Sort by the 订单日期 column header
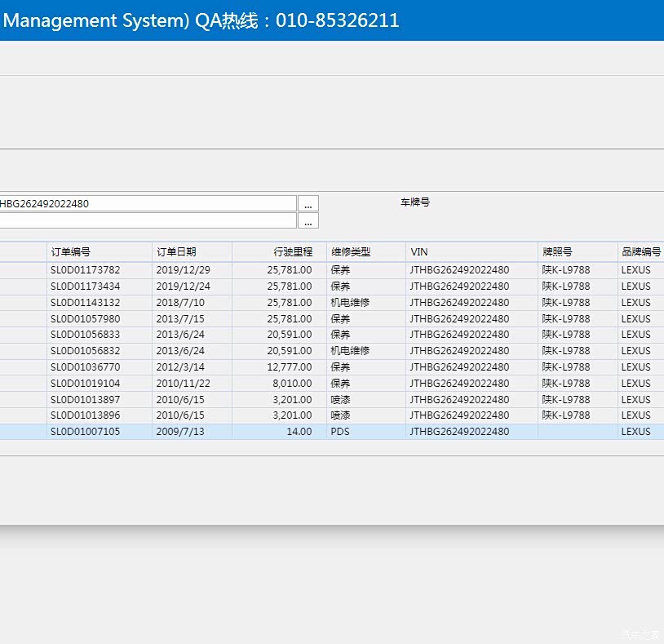 [x=192, y=252]
